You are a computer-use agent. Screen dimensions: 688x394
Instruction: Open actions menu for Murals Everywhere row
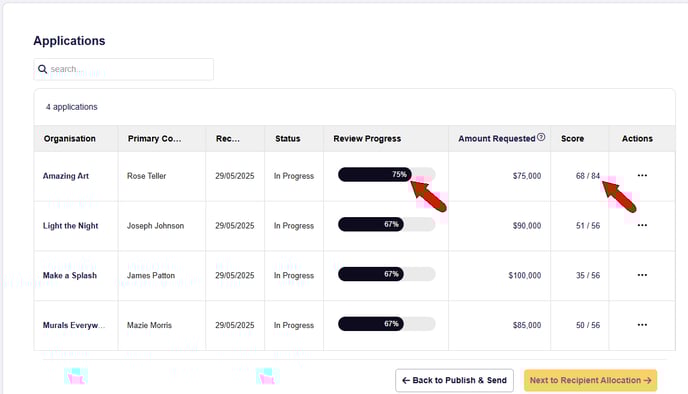[x=642, y=325]
